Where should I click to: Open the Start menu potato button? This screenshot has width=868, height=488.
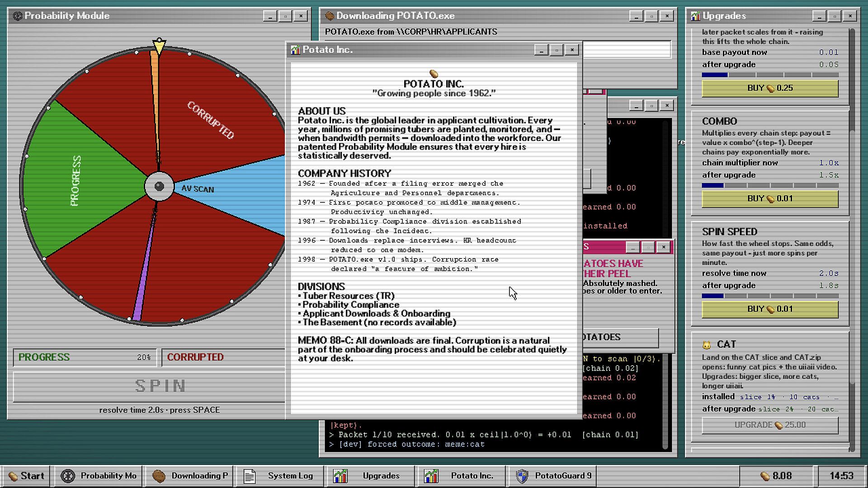click(26, 476)
